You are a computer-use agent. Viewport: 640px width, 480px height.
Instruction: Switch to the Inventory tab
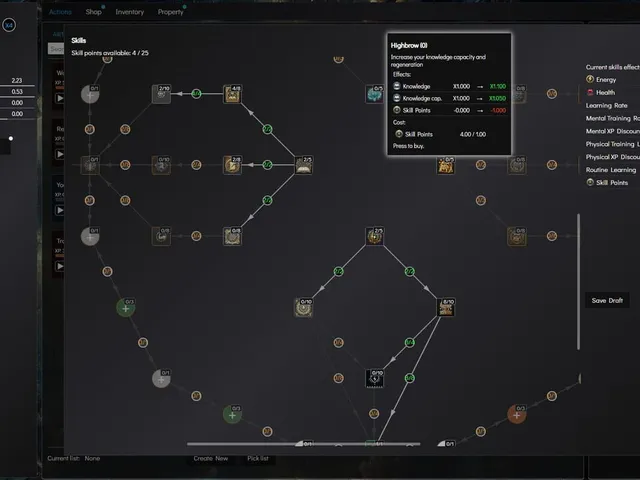click(x=129, y=12)
